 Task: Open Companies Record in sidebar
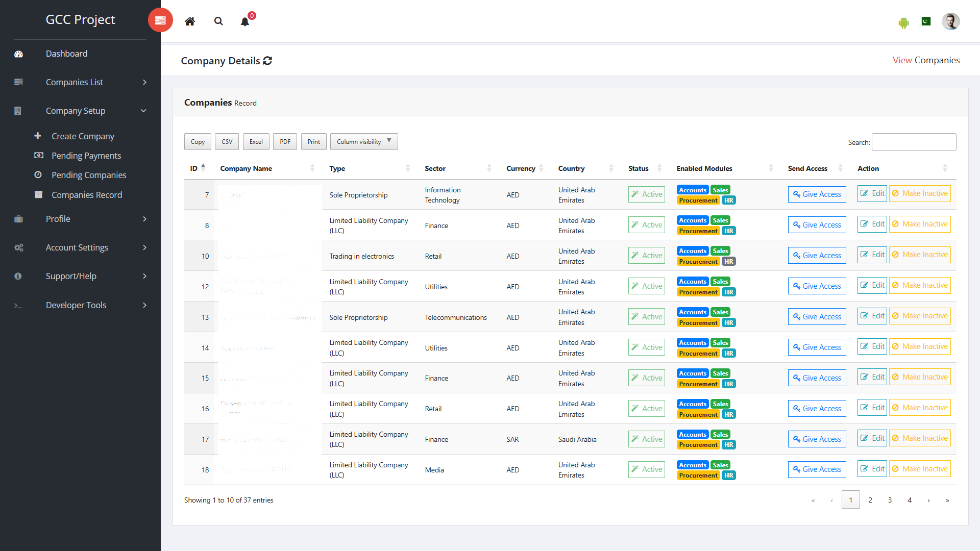click(x=87, y=195)
